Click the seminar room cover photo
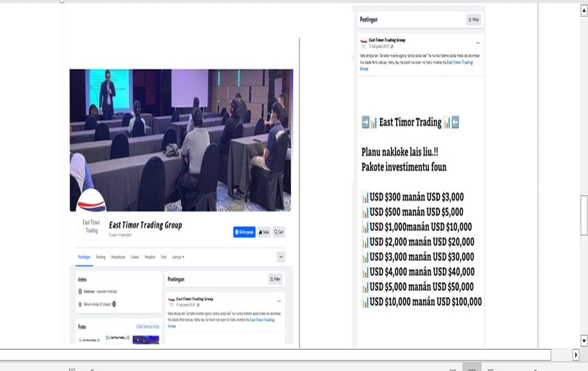Screen dimensions: 588x371 180,139
